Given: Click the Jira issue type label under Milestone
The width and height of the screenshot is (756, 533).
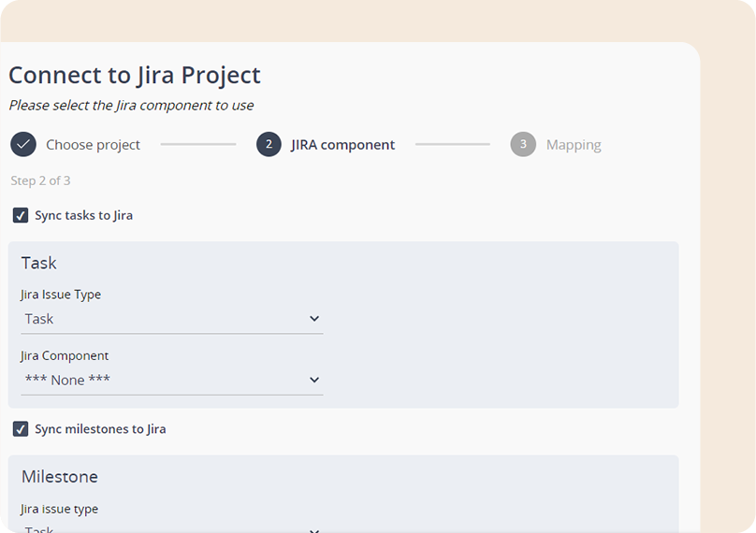Looking at the screenshot, I should click(59, 509).
